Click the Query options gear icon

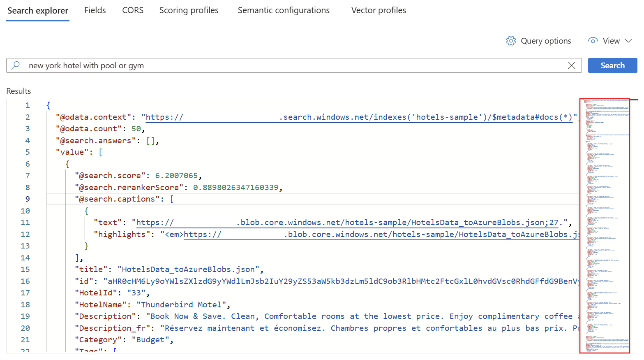pos(511,41)
